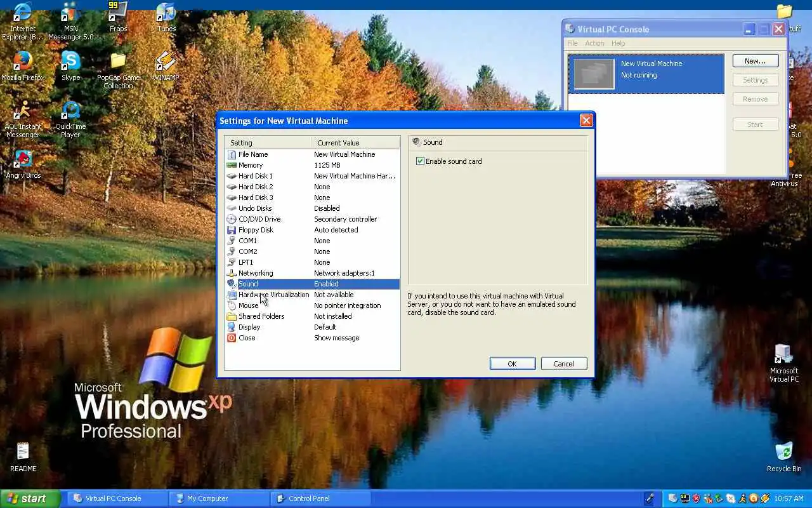The width and height of the screenshot is (812, 508).
Task: Select Hardware Virtualization setting
Action: point(312,295)
